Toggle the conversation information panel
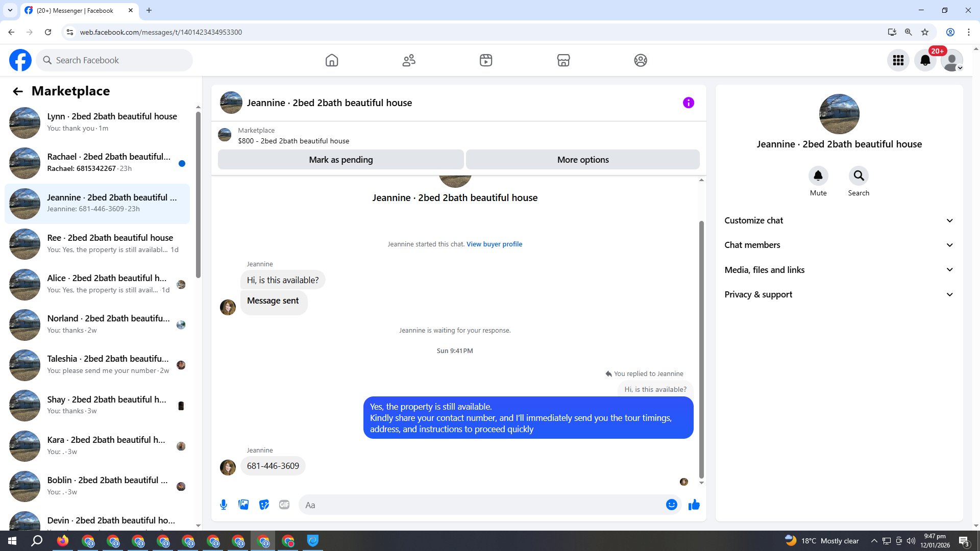 (x=688, y=103)
